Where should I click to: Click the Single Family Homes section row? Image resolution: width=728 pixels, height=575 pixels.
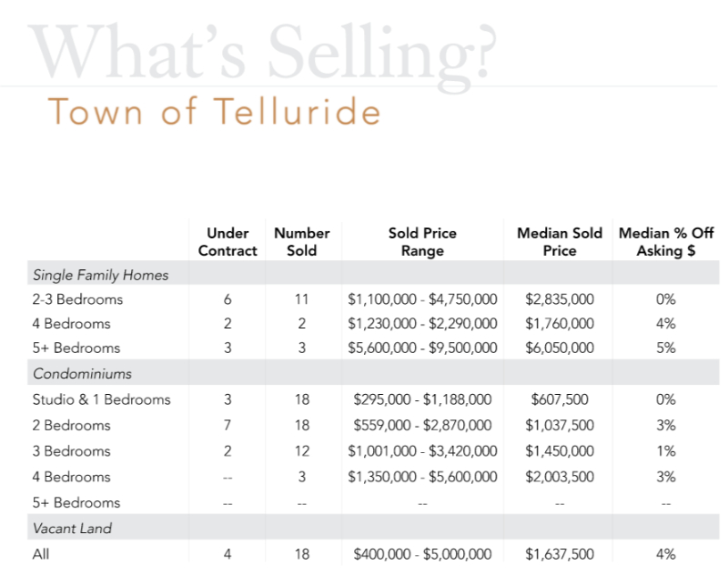coord(100,275)
